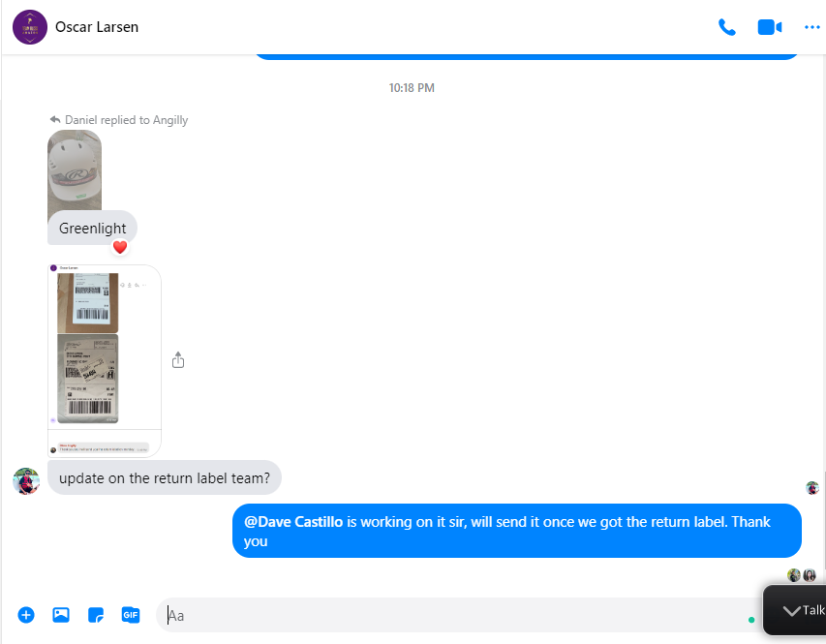Click the Oscar Larsen group avatar
Viewport: 826px width, 644px height.
click(30, 27)
